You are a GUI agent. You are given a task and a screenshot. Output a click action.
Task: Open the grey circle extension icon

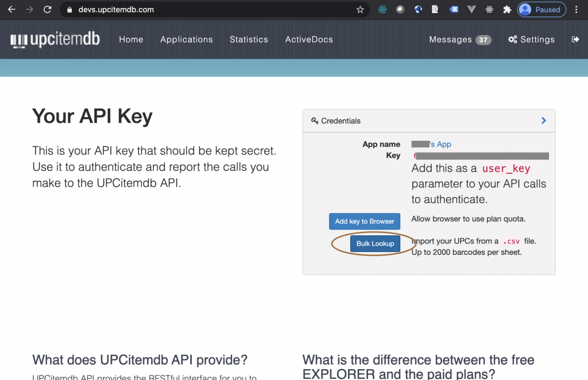pyautogui.click(x=400, y=10)
